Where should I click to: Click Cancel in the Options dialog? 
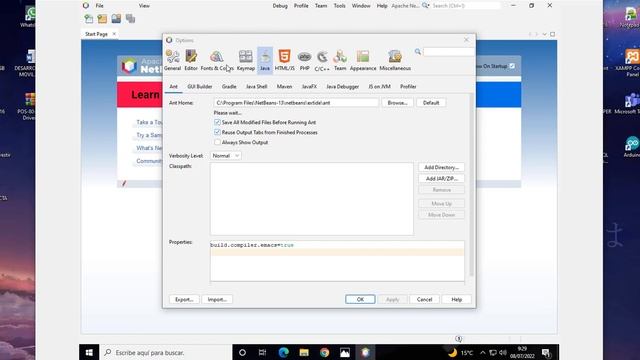pyautogui.click(x=424, y=299)
